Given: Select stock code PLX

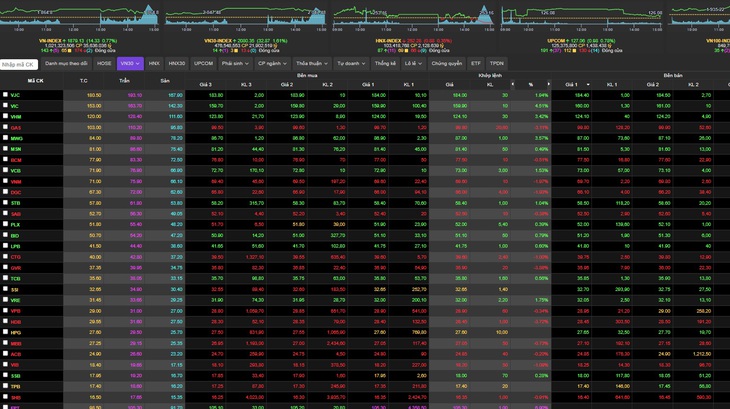Looking at the screenshot, I should click(15, 225).
